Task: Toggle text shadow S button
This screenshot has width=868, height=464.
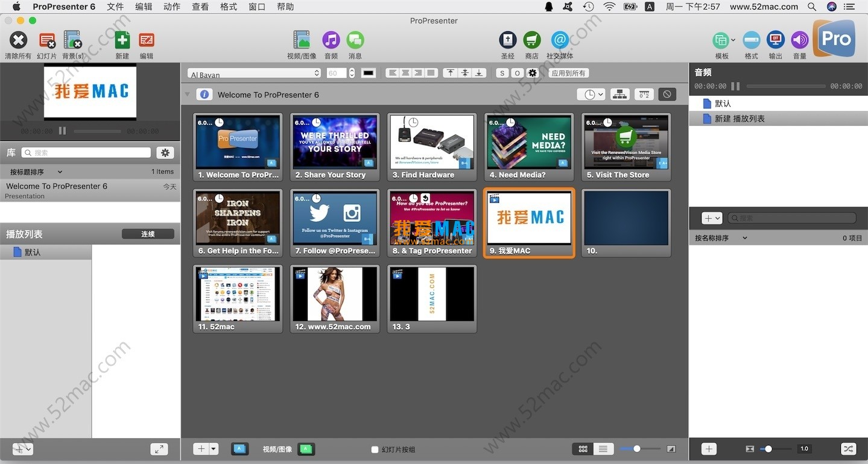Action: point(502,73)
